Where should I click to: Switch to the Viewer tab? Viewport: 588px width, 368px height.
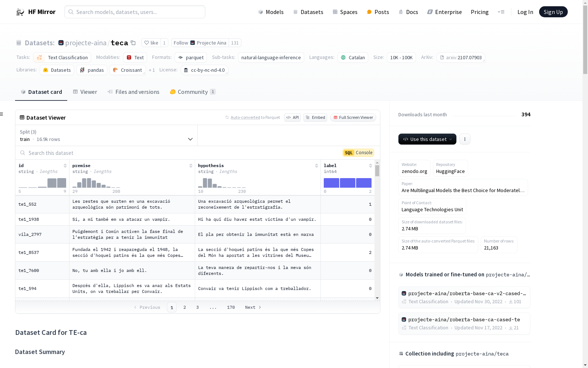(x=85, y=92)
